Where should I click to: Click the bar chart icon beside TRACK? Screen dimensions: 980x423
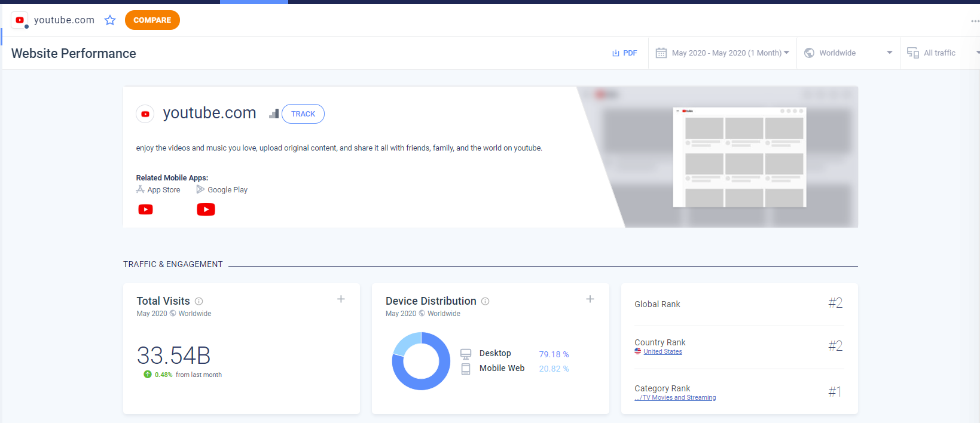pyautogui.click(x=274, y=114)
